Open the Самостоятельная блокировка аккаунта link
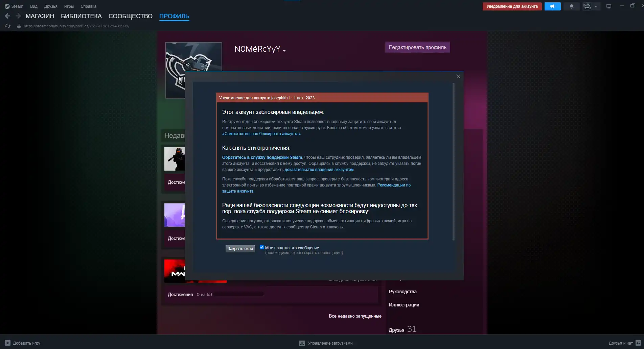Image resolution: width=644 pixels, height=349 pixels. [x=261, y=134]
